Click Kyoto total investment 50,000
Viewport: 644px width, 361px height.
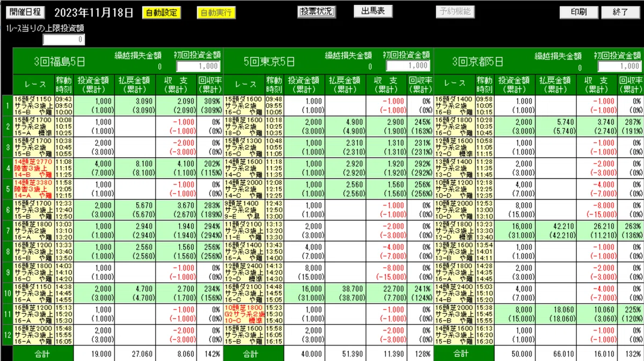click(x=523, y=354)
